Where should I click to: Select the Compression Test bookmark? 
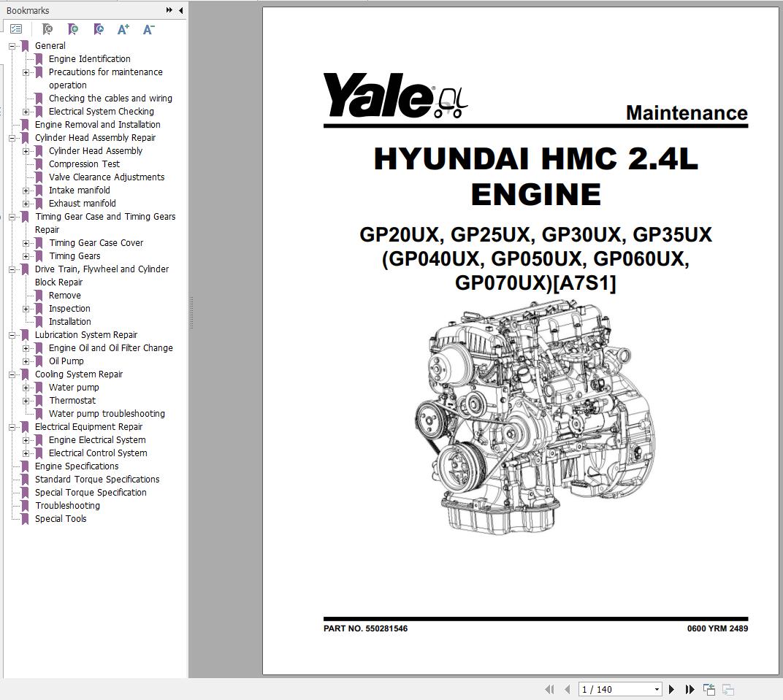[x=84, y=164]
